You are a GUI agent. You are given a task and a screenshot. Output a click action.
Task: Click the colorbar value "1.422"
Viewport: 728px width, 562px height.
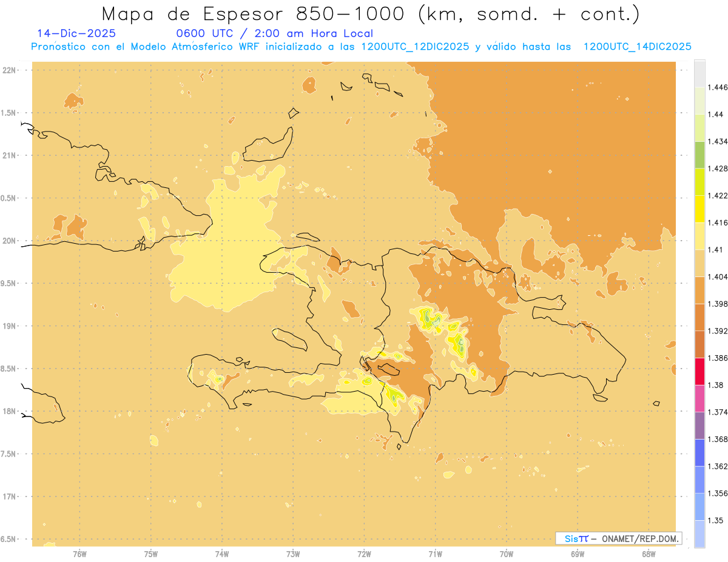pyautogui.click(x=717, y=195)
